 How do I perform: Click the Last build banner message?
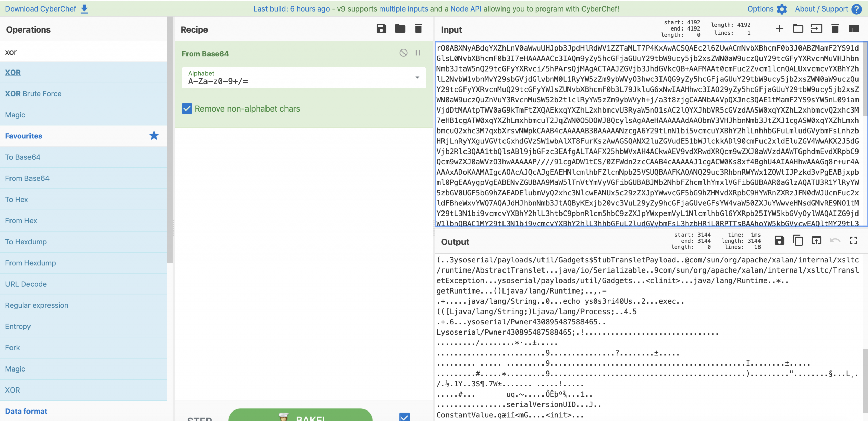coord(436,9)
